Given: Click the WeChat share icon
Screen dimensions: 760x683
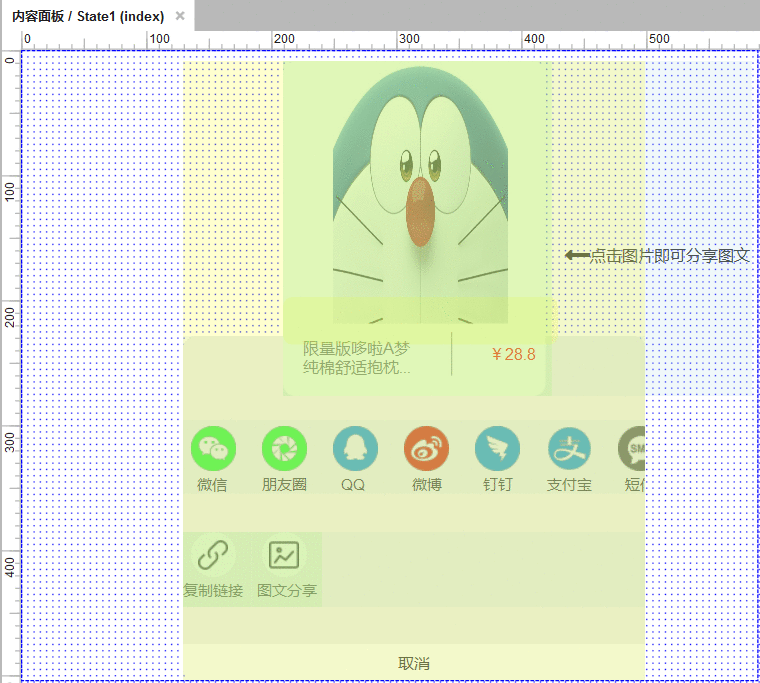Looking at the screenshot, I should tap(213, 448).
